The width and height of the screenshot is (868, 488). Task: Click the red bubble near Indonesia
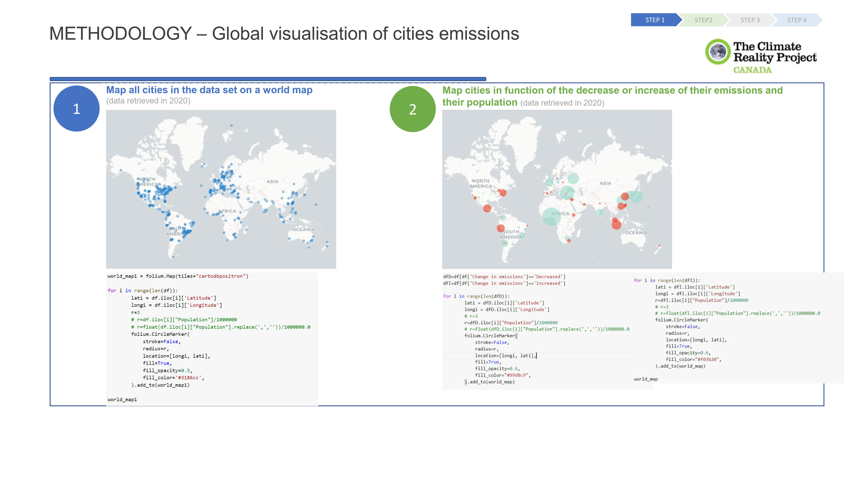(x=616, y=225)
